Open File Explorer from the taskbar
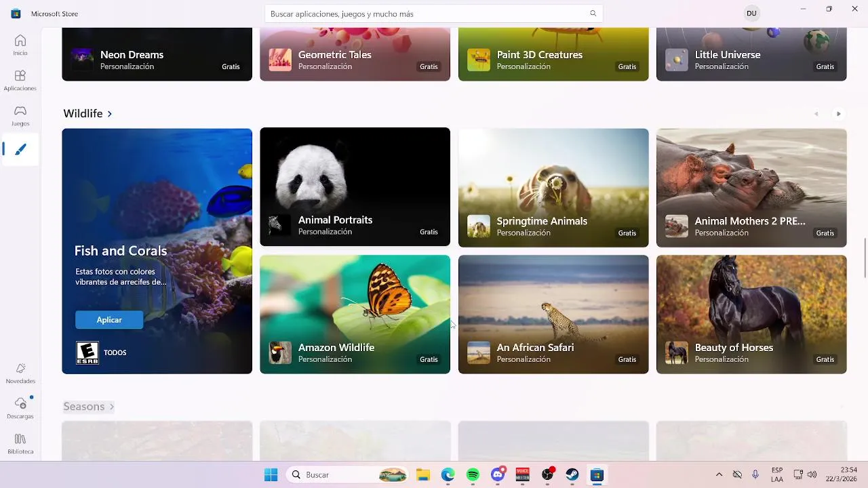The image size is (868, 488). pyautogui.click(x=423, y=475)
